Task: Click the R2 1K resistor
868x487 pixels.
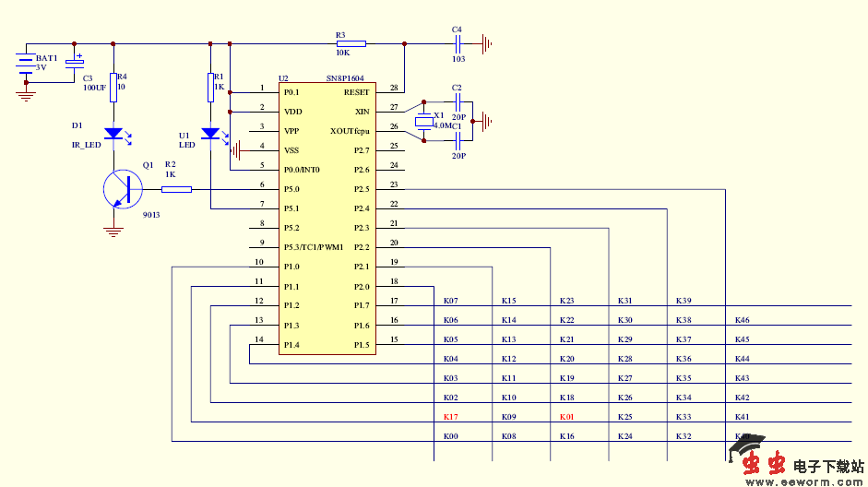Action: [176, 189]
